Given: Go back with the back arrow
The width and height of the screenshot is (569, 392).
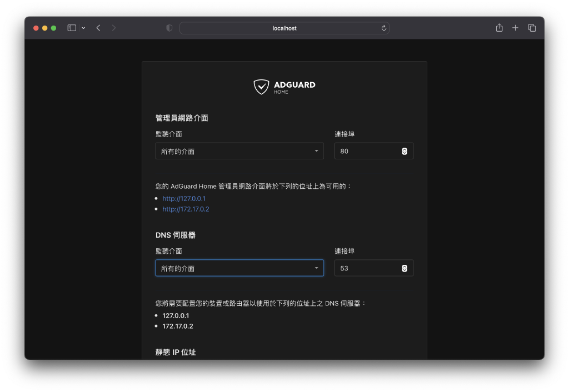Looking at the screenshot, I should pyautogui.click(x=98, y=28).
